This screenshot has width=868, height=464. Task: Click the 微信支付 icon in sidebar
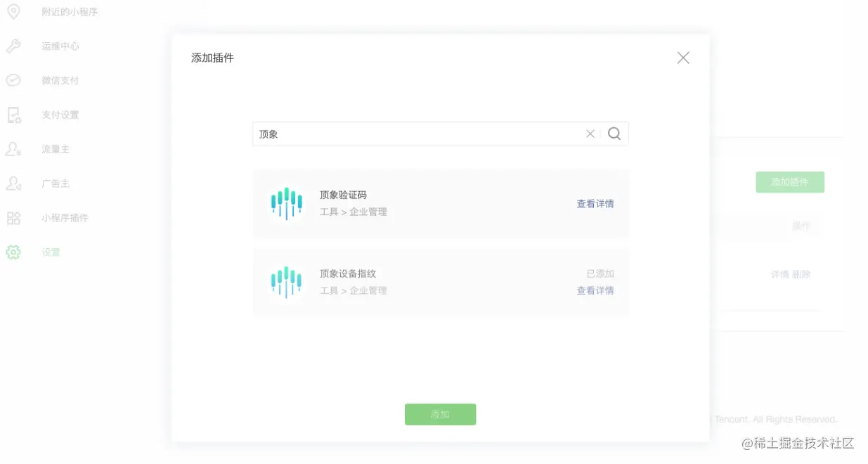pyautogui.click(x=13, y=80)
